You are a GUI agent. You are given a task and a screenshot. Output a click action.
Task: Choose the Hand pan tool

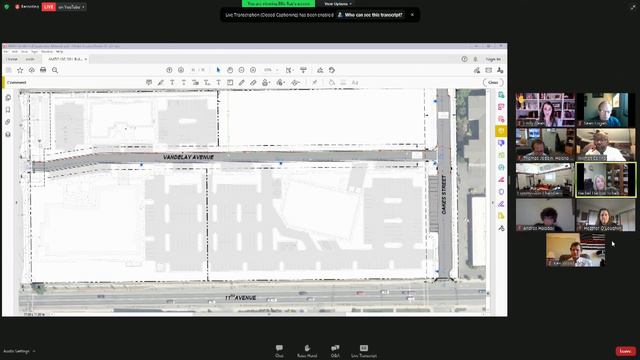pos(230,70)
